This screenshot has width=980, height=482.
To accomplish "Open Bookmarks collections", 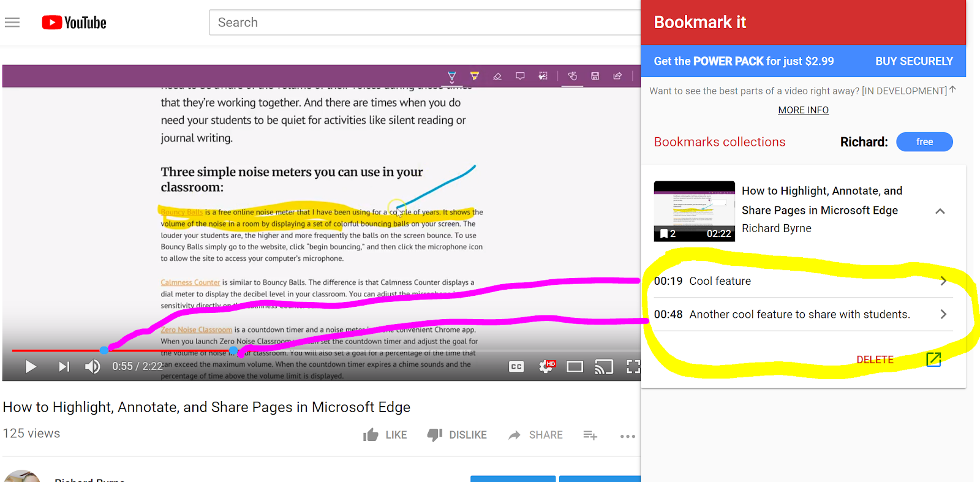I will [x=720, y=142].
